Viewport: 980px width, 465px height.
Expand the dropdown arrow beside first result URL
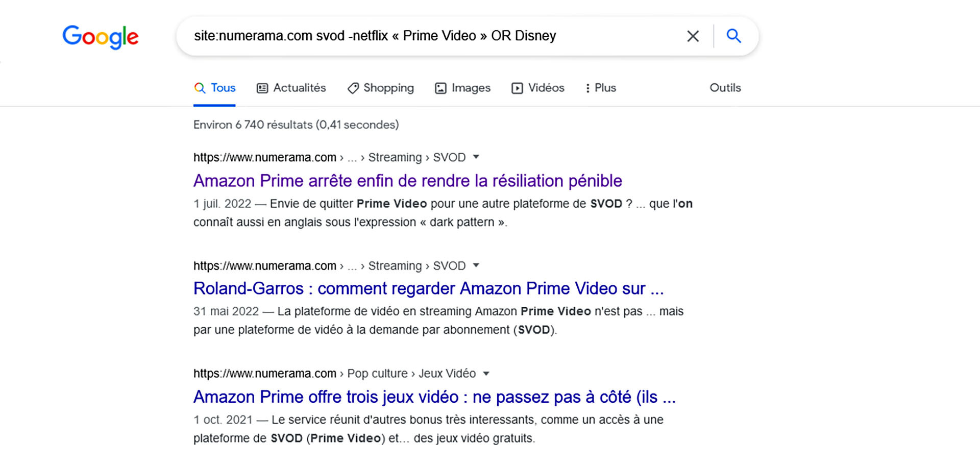(x=476, y=157)
